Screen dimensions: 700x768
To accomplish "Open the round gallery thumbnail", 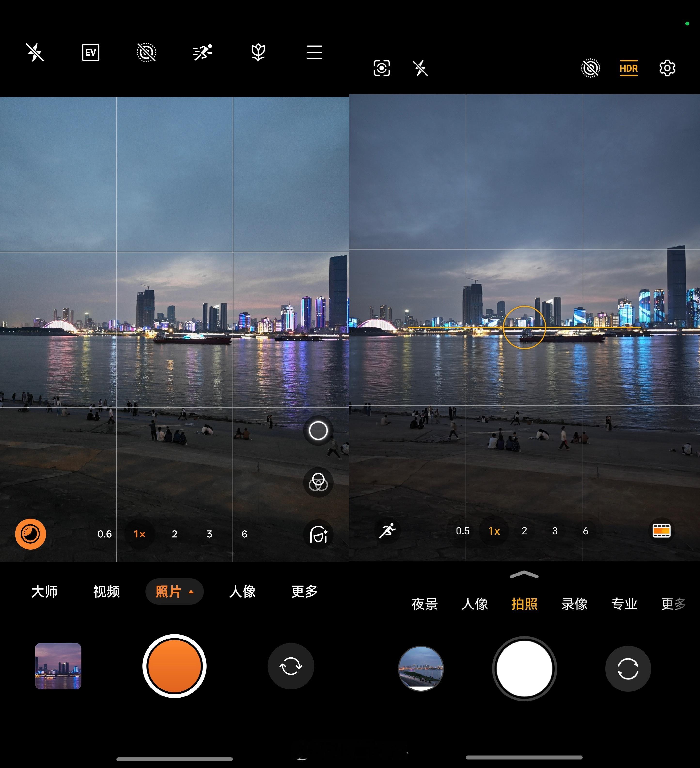I will (x=421, y=669).
